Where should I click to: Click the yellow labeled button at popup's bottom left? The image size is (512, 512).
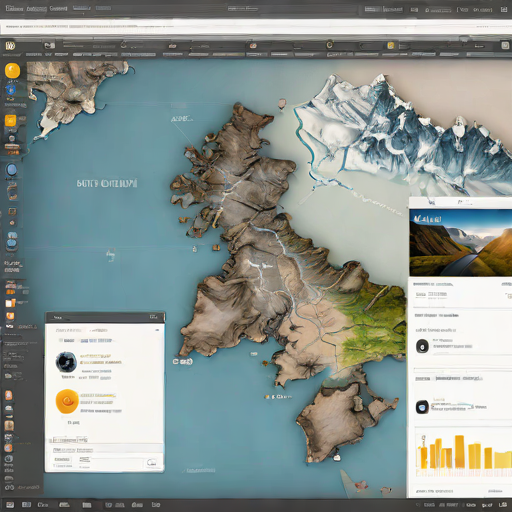[x=62, y=460]
